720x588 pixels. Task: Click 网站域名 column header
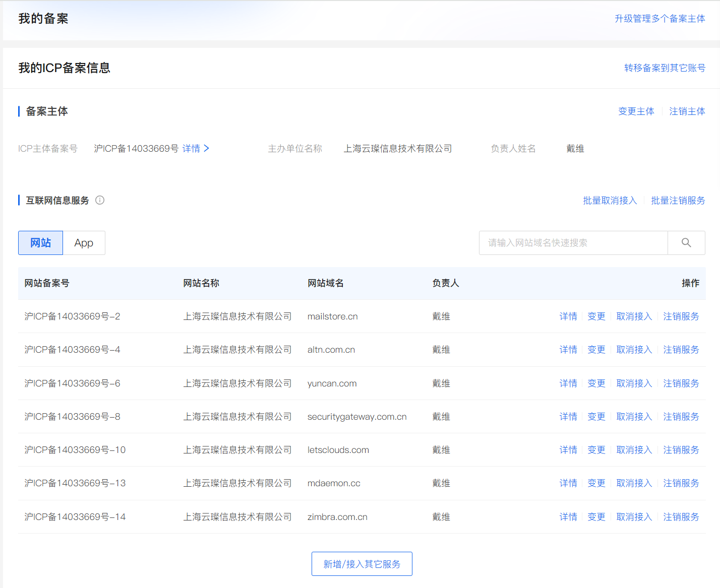click(x=326, y=283)
